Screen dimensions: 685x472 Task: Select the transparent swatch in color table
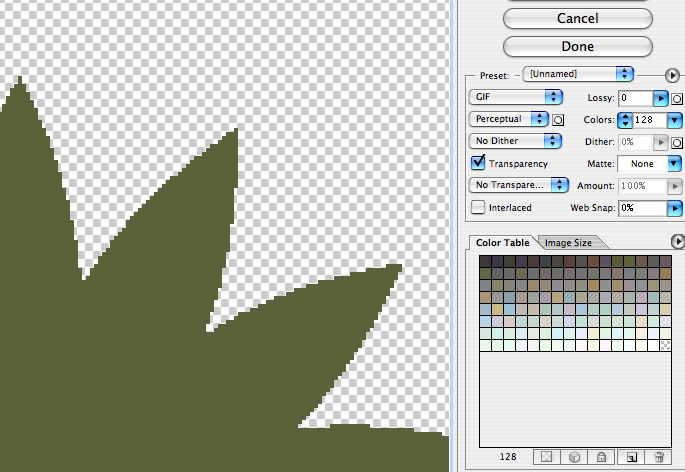tap(665, 345)
